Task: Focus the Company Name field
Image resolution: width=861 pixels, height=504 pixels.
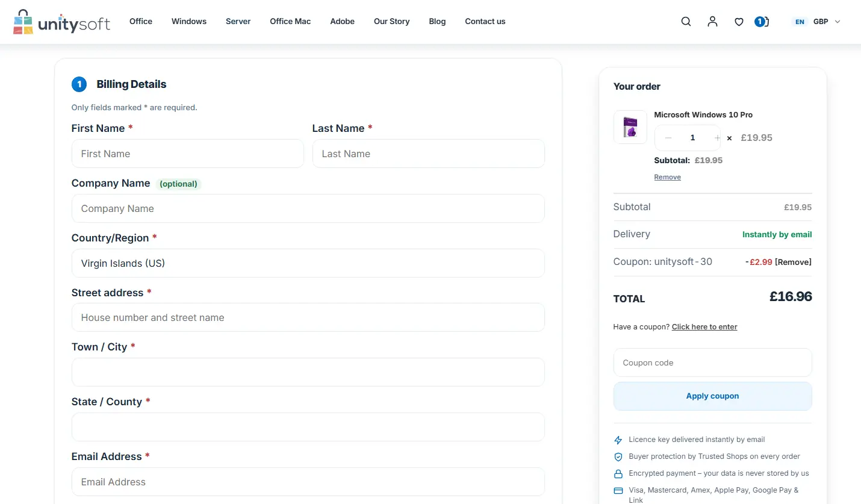Action: point(308,208)
